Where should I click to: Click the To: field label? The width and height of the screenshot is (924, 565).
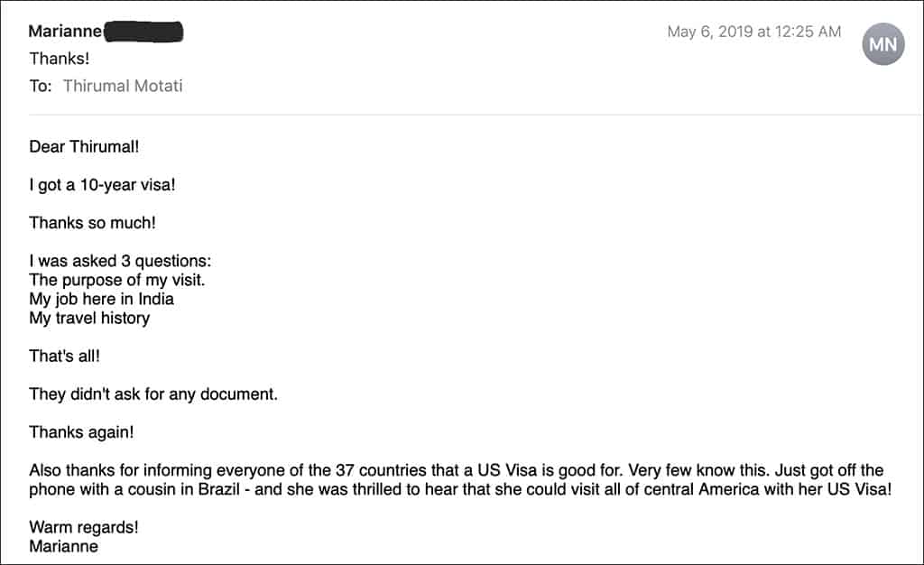pos(41,86)
